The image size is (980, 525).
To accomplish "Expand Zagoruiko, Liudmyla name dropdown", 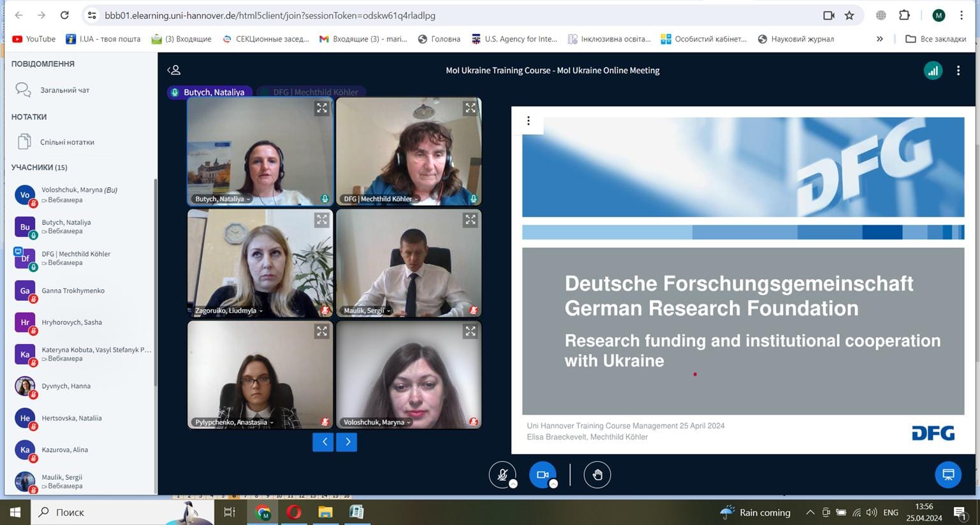I will (229, 311).
